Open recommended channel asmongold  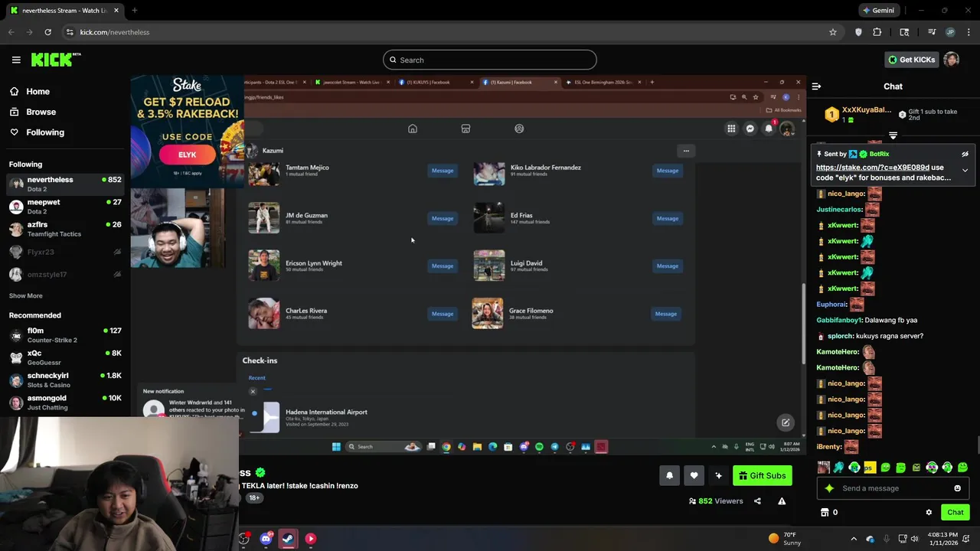click(x=65, y=403)
